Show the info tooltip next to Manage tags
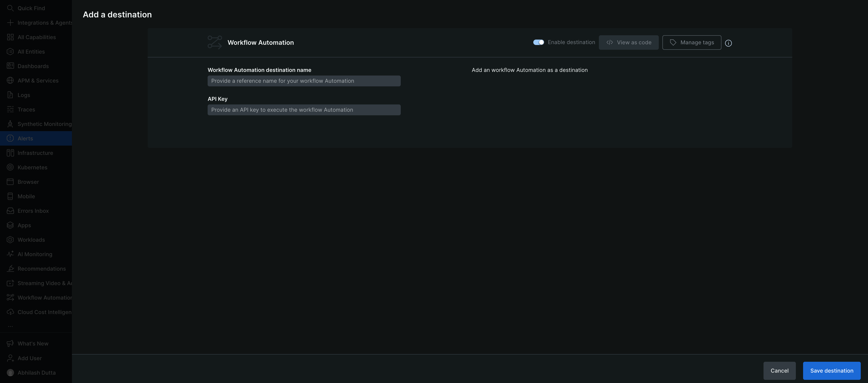 (x=728, y=43)
